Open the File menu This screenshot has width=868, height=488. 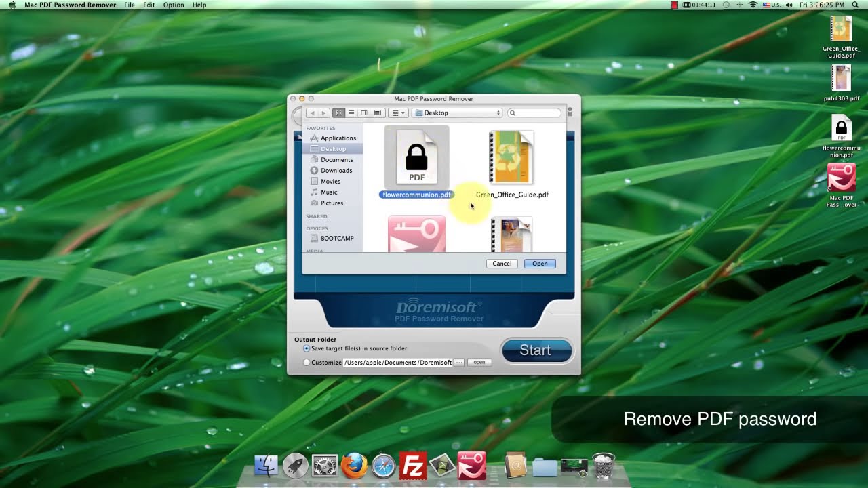tap(130, 5)
